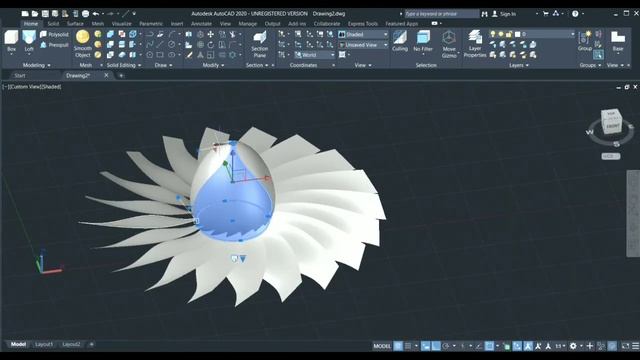This screenshot has height=360, width=640.
Task: Toggle polar tracking in status bar
Action: pyautogui.click(x=446, y=346)
